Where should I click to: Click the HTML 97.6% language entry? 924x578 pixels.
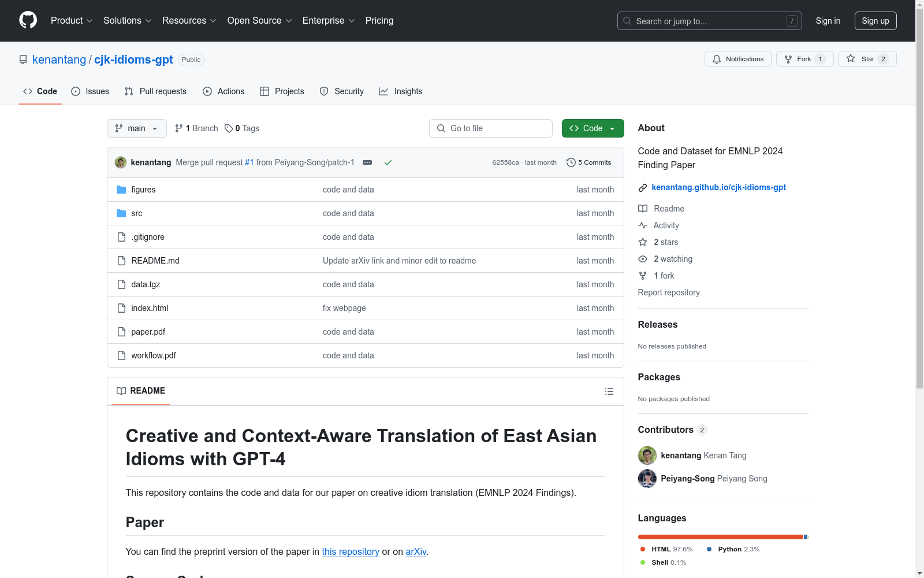pyautogui.click(x=666, y=549)
